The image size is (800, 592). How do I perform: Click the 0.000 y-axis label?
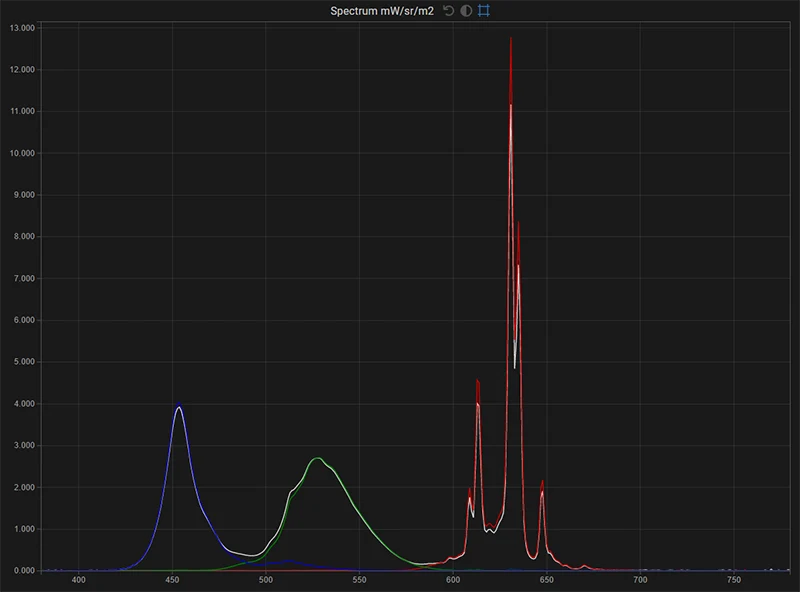[22, 571]
